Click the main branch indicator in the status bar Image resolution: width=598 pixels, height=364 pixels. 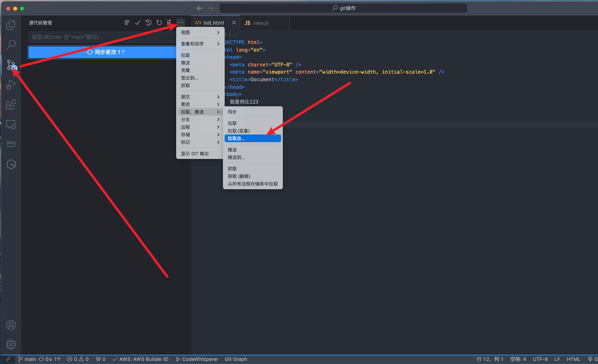27,359
